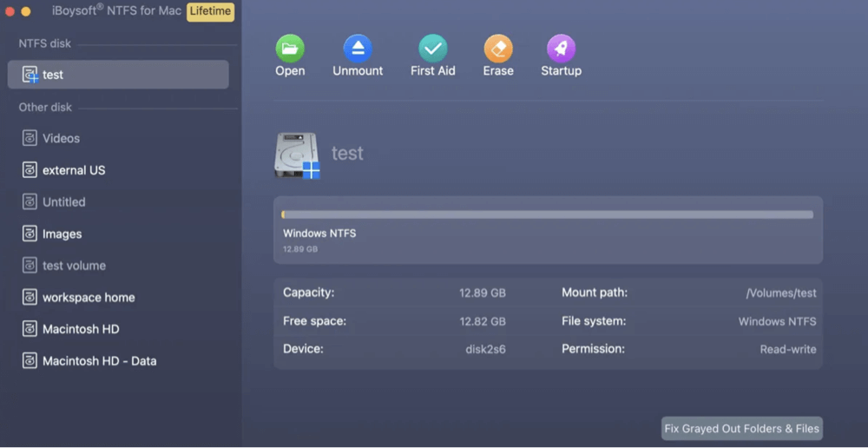The height and width of the screenshot is (448, 868).
Task: Click the disk icon beside Videos
Action: click(30, 138)
